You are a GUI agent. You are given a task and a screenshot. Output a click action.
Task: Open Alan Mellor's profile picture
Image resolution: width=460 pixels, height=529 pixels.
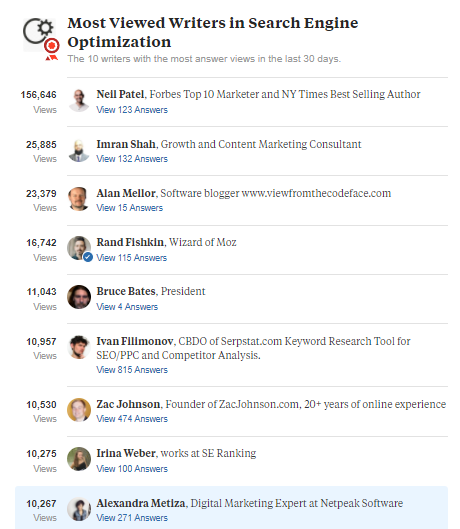tap(79, 199)
